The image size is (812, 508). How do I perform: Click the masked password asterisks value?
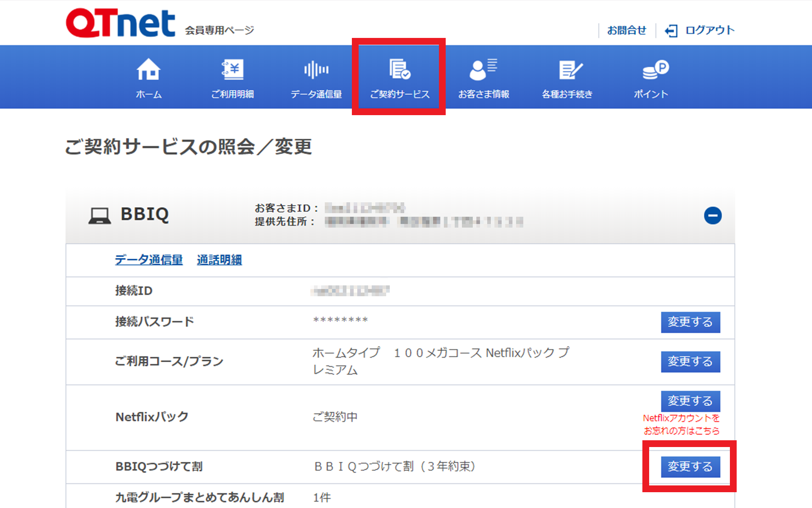click(341, 320)
